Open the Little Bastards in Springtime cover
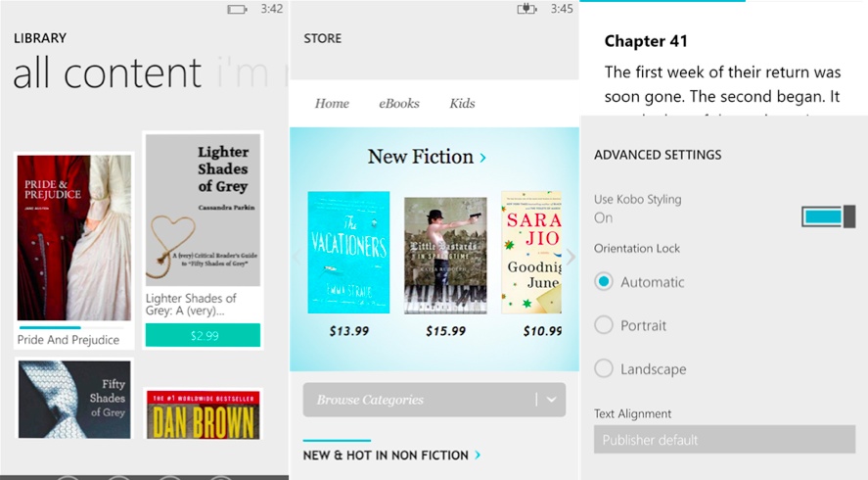868x480 pixels. tap(445, 256)
